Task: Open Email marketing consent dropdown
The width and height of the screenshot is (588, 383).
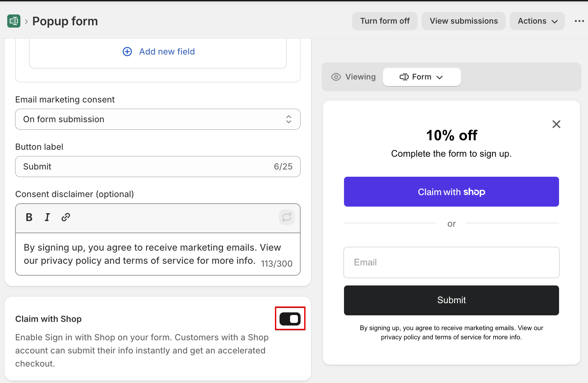Action: point(158,119)
